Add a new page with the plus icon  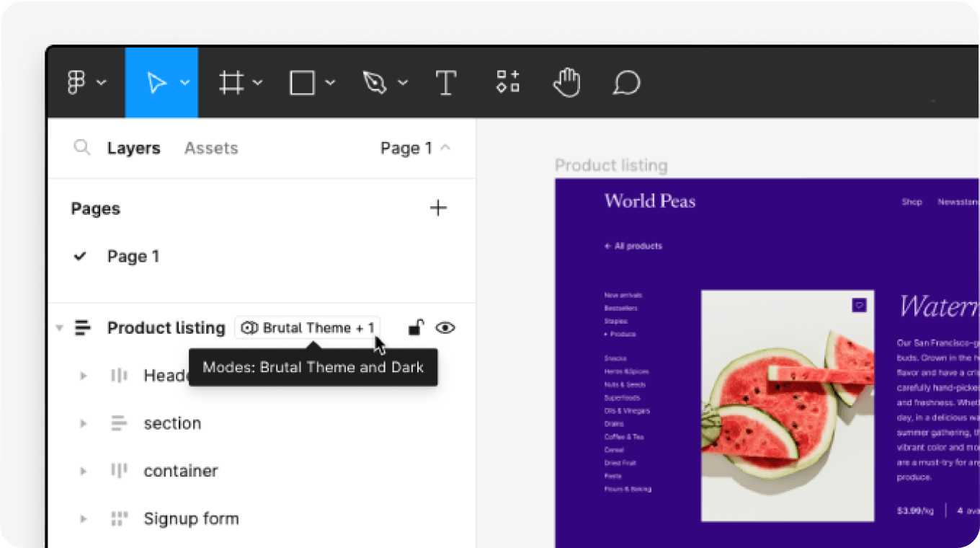(x=438, y=208)
